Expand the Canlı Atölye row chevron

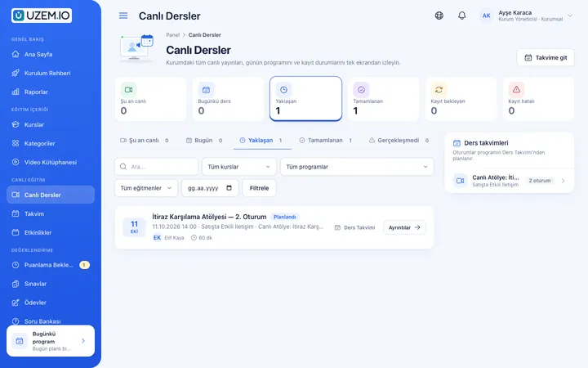pos(563,181)
